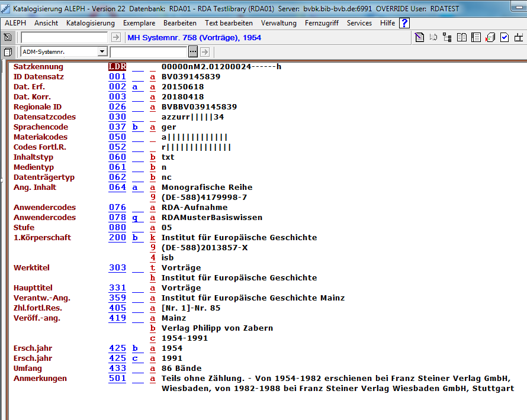527x420 pixels.
Task: Click field tag 331 for Haupttitel
Action: (x=117, y=288)
